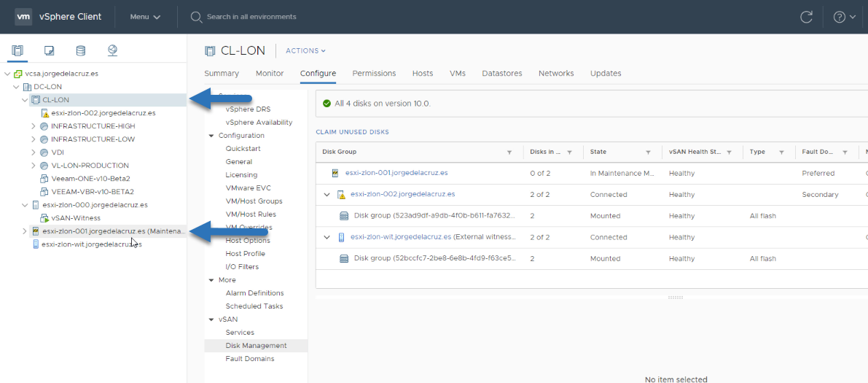The width and height of the screenshot is (868, 383).
Task: Click the DC-LON datacenter icon
Action: (27, 87)
